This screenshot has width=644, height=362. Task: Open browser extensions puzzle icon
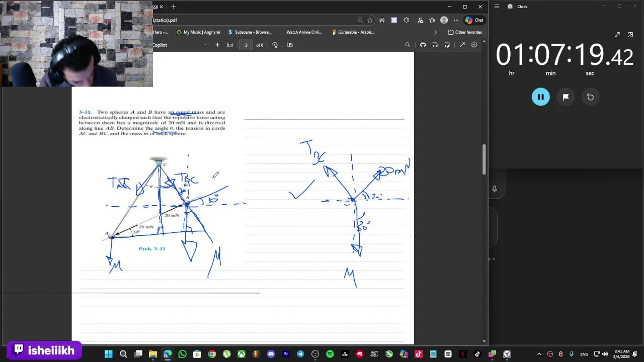tap(406, 20)
